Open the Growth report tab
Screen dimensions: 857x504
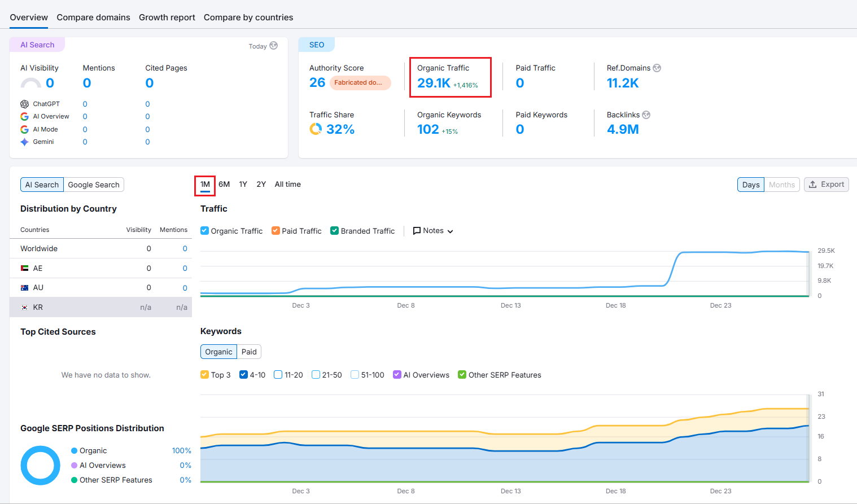coord(167,17)
